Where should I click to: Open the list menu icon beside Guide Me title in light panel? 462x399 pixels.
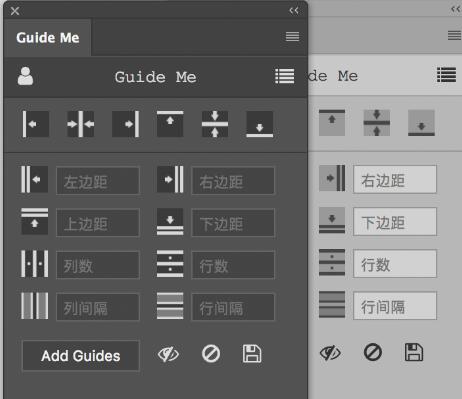(x=446, y=75)
